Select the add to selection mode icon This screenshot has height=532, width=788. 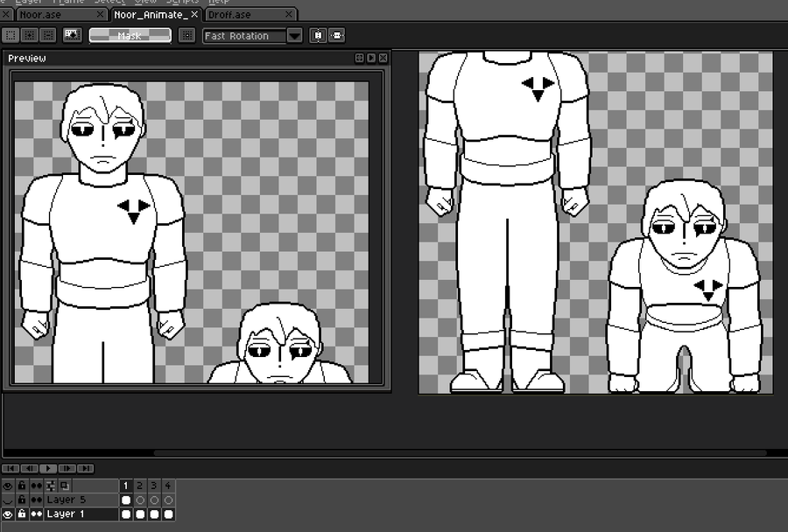[30, 35]
